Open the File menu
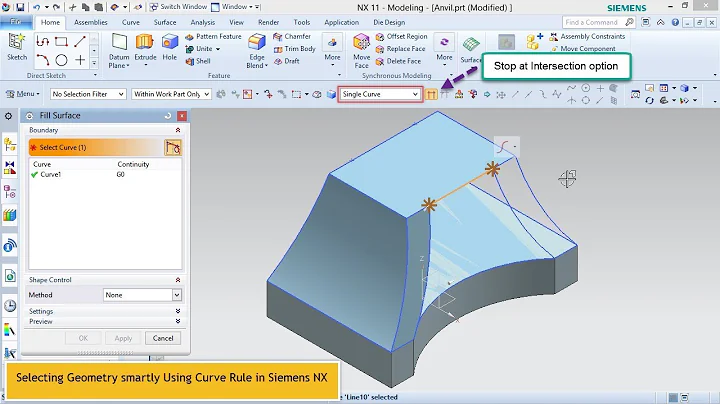 click(15, 22)
